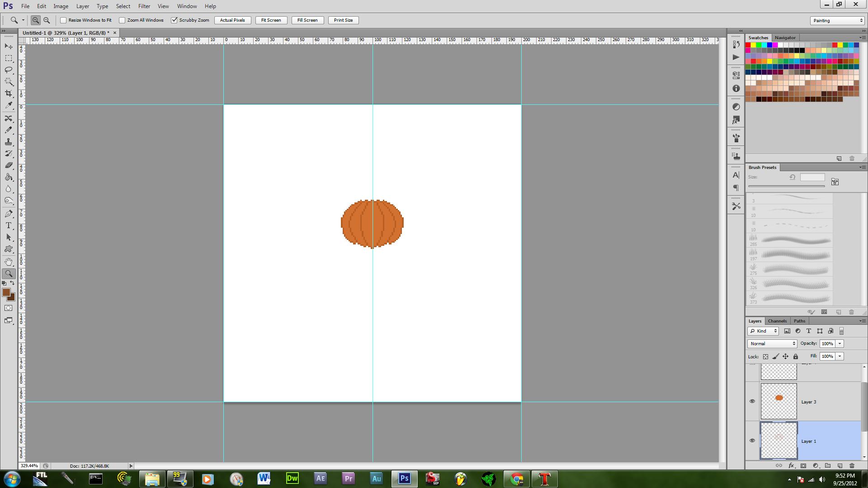Screen dimensions: 868x488
Task: Click the Fit Screen button
Action: (271, 20)
